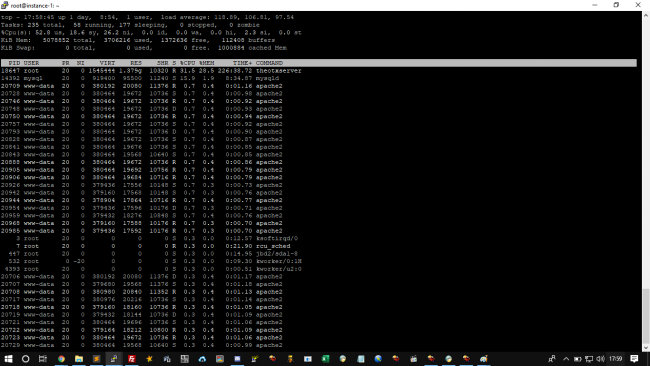Switch to Paint on the taskbar
The height and width of the screenshot is (366, 650).
point(483,359)
